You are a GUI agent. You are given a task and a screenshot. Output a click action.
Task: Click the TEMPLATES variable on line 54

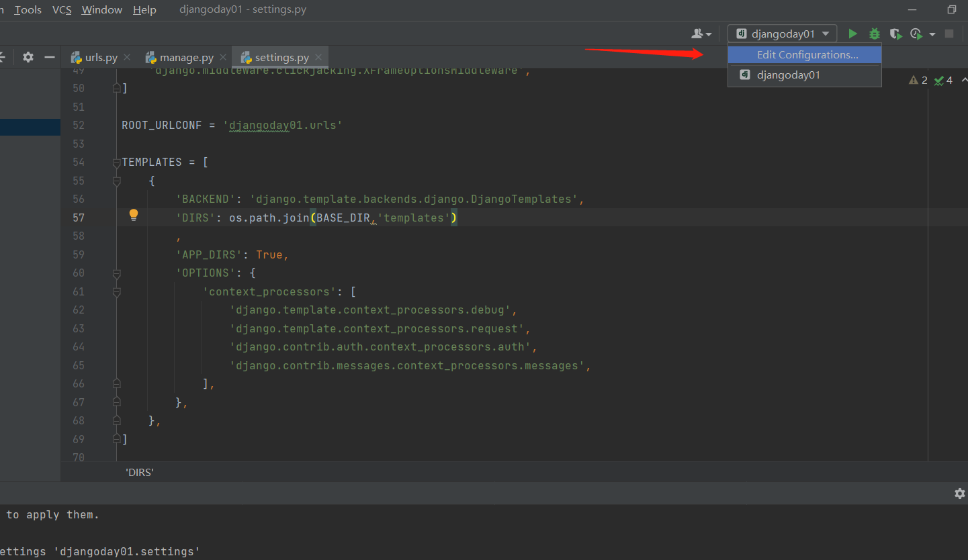(152, 162)
